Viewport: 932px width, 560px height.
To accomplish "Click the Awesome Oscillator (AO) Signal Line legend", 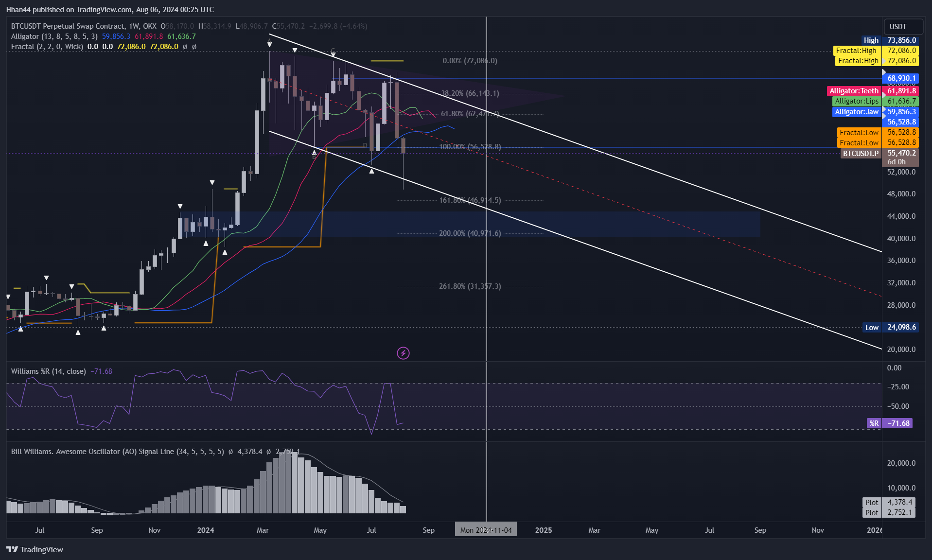I will [118, 452].
